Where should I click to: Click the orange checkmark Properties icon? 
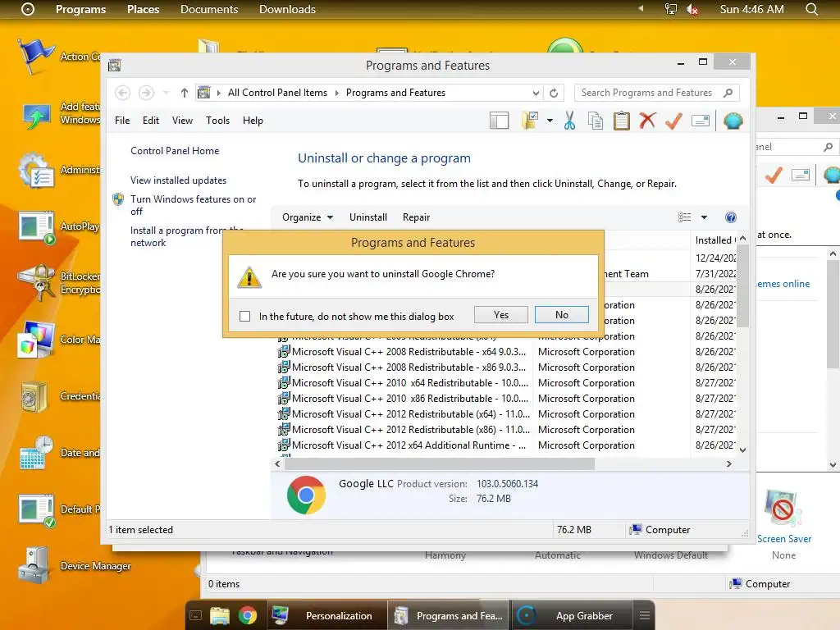click(x=673, y=121)
